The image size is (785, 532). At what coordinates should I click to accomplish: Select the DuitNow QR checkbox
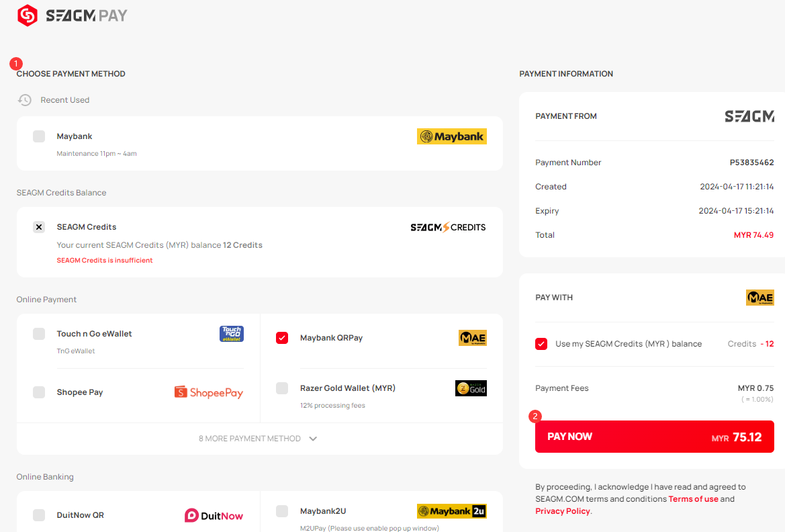[39, 515]
